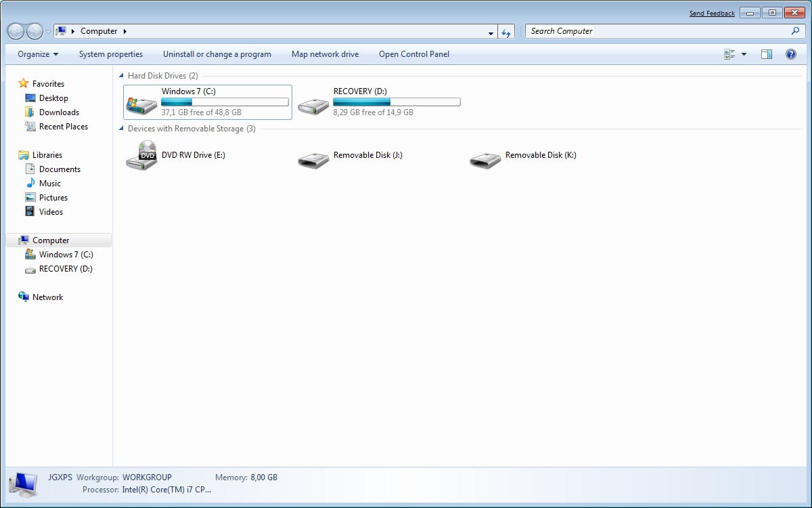Open Recent Places in Favorites
The width and height of the screenshot is (812, 508).
(64, 127)
